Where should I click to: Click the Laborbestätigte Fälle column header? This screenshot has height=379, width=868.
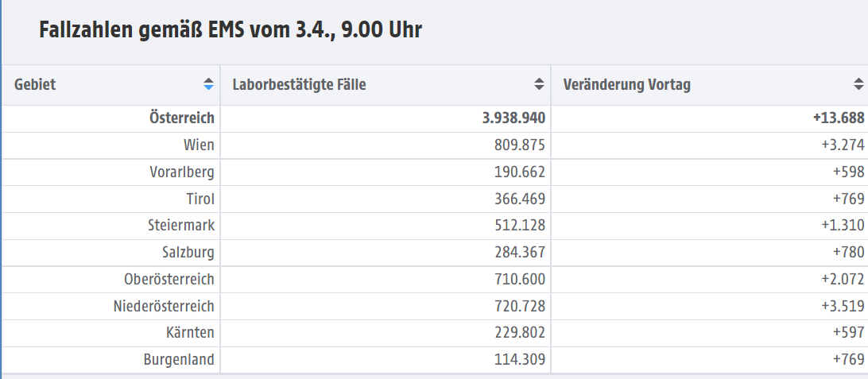click(x=386, y=85)
